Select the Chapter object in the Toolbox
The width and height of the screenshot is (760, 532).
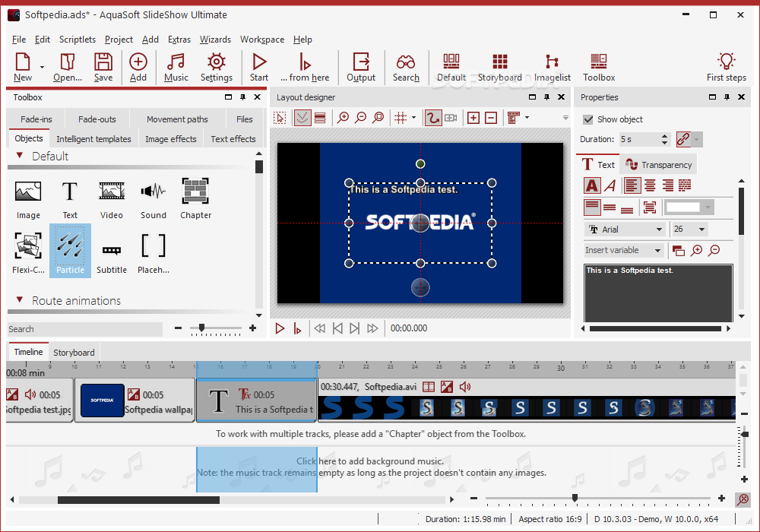(195, 199)
